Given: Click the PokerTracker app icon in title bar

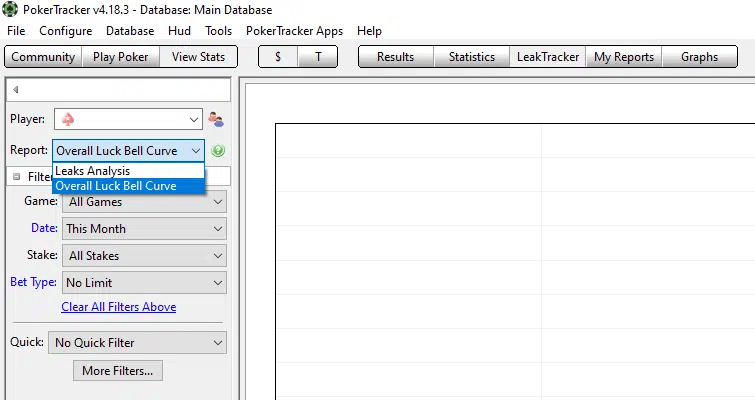Looking at the screenshot, I should coord(10,9).
